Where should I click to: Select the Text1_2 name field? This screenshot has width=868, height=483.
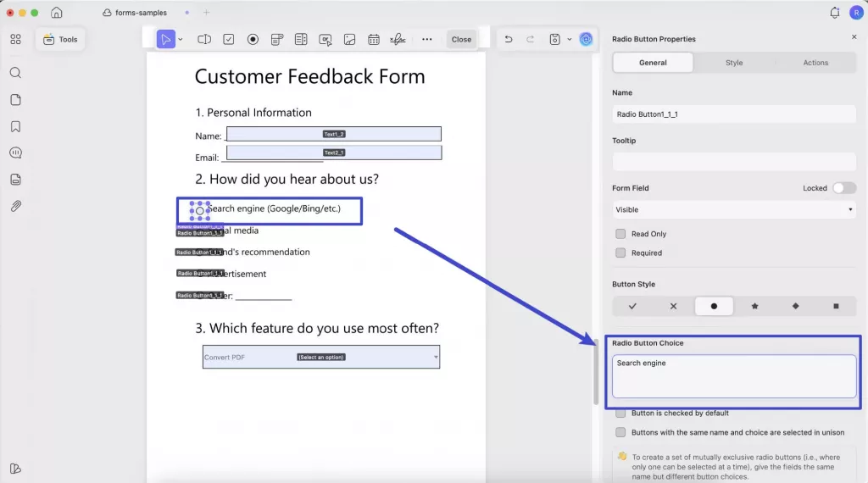pos(334,134)
